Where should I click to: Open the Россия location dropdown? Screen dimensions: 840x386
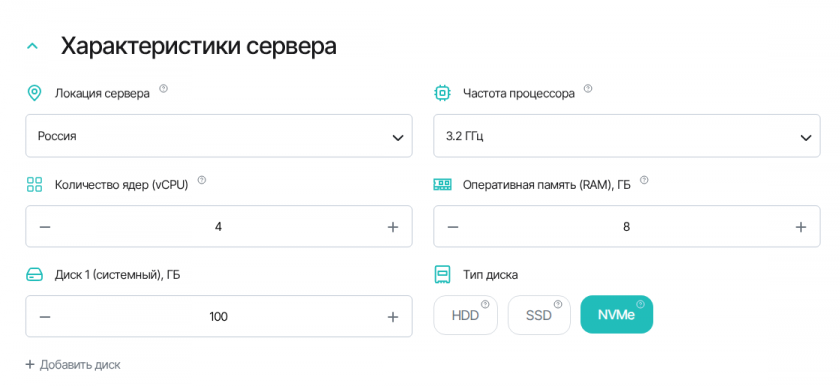(x=219, y=136)
